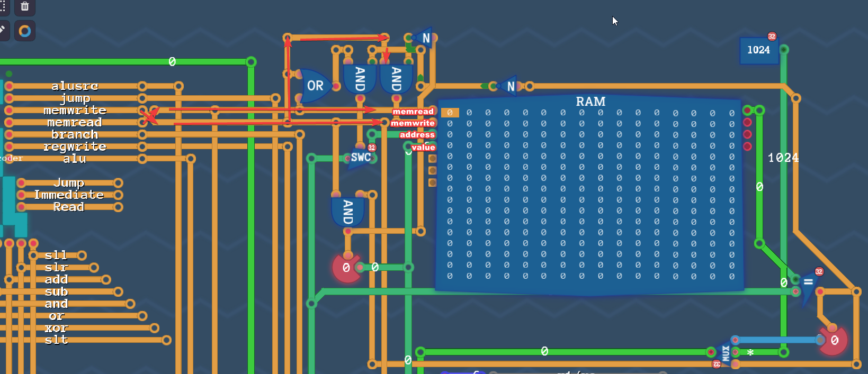Select the equals comparator component

pyautogui.click(x=809, y=286)
